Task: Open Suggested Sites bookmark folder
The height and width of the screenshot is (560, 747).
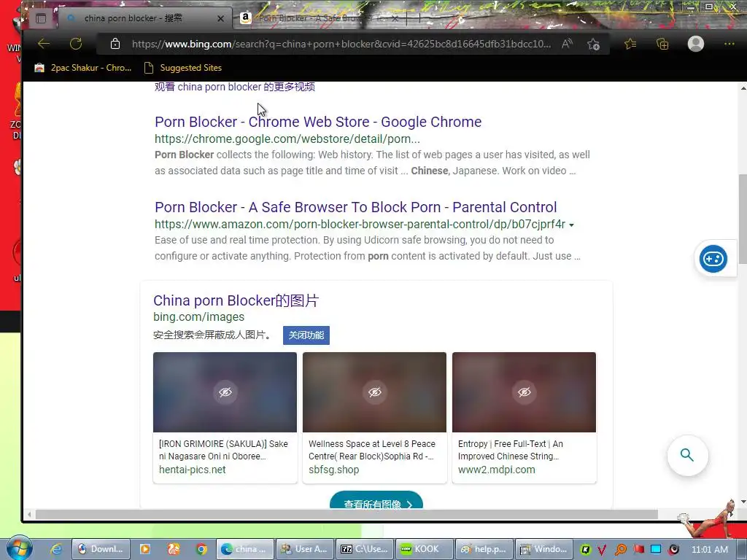Action: (x=183, y=68)
